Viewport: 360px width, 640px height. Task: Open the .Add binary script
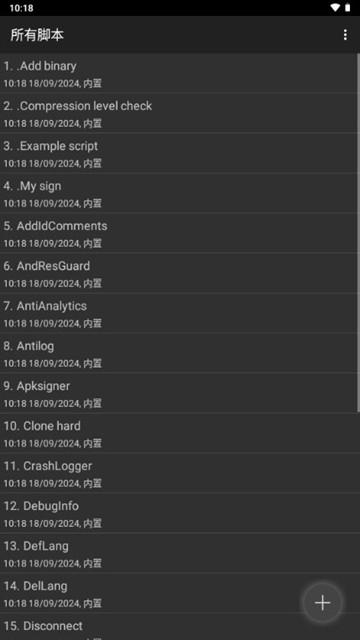[x=178, y=73]
